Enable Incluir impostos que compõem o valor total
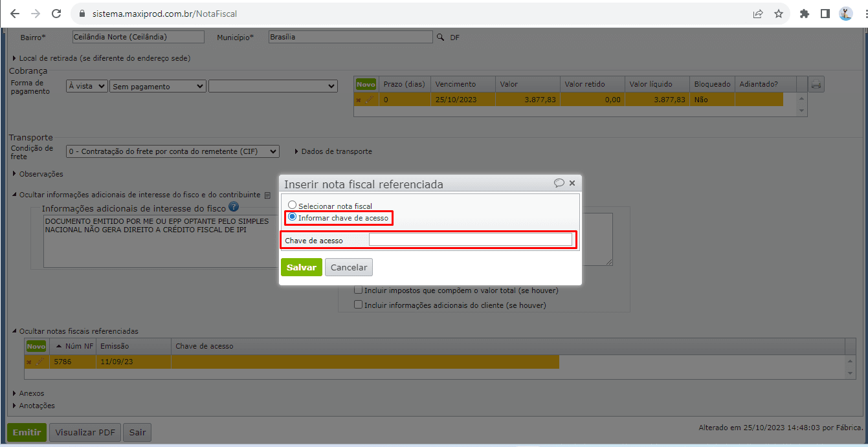This screenshot has height=447, width=868. (358, 290)
